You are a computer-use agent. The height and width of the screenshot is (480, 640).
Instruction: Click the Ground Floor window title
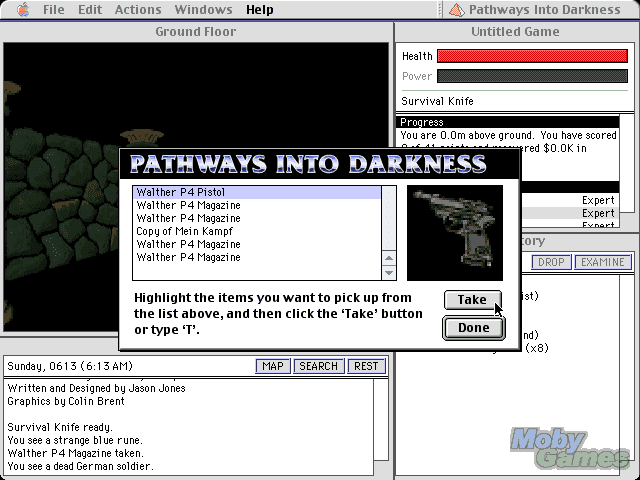tap(196, 32)
